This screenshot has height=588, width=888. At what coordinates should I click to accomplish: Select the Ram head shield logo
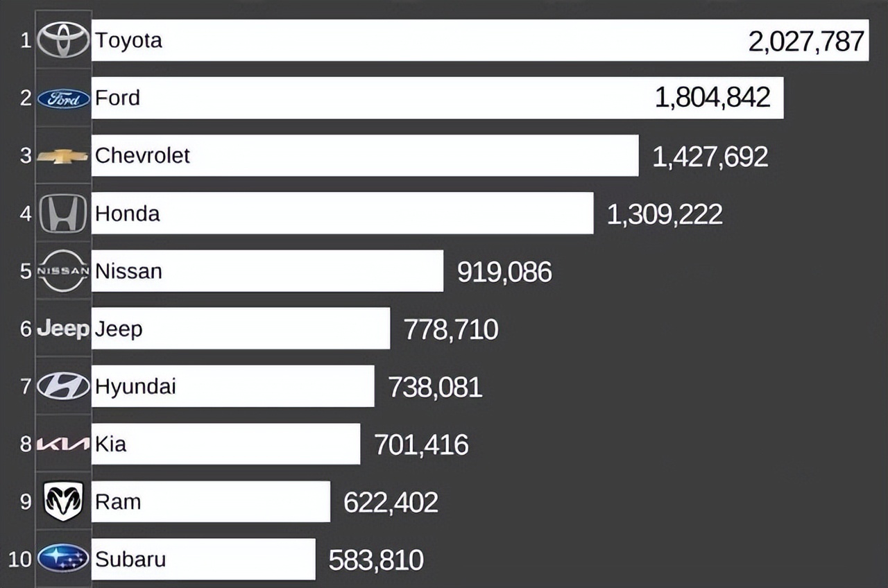(x=63, y=501)
